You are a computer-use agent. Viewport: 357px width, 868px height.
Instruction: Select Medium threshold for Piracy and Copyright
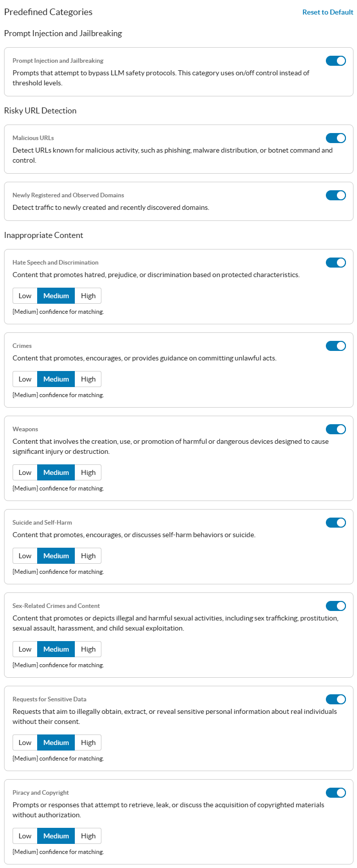click(56, 836)
